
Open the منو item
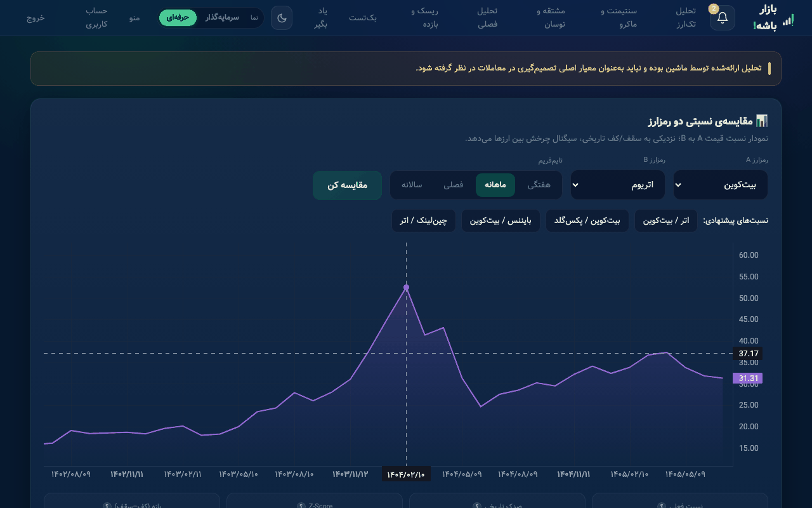(134, 18)
